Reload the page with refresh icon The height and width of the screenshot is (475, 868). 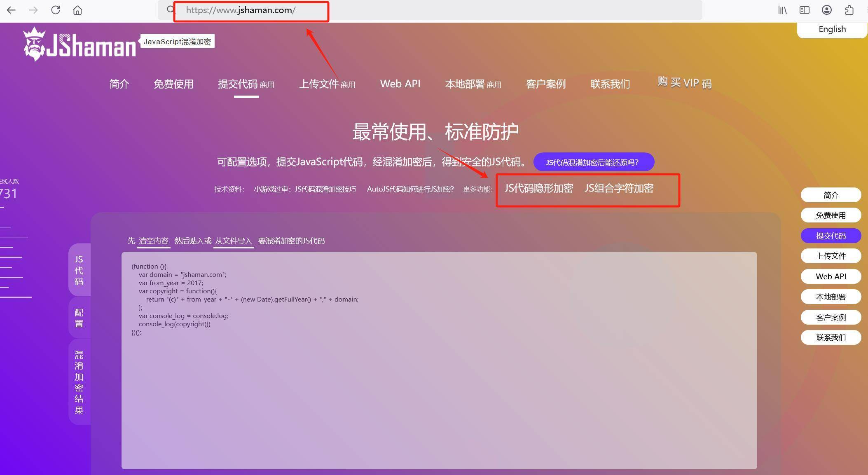56,10
